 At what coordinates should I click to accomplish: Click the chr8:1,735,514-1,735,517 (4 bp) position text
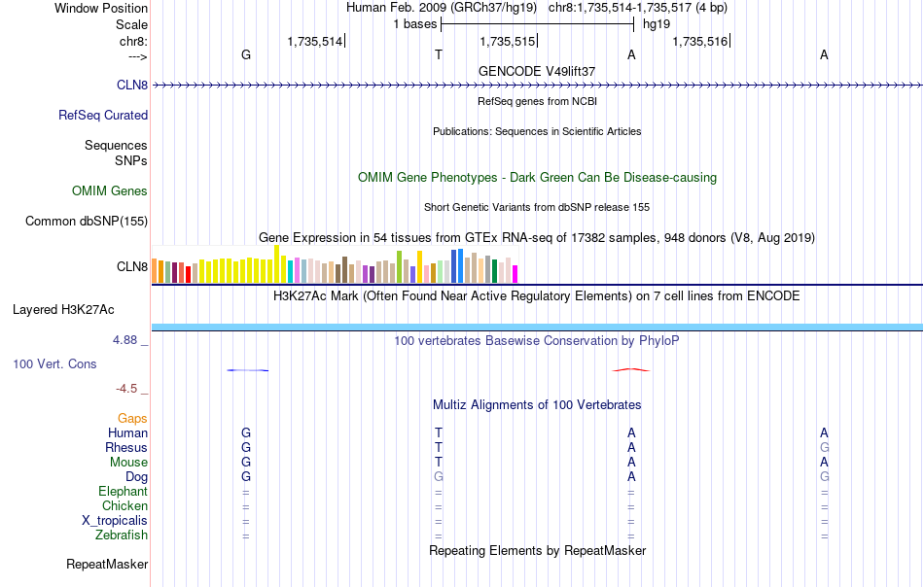tap(638, 8)
